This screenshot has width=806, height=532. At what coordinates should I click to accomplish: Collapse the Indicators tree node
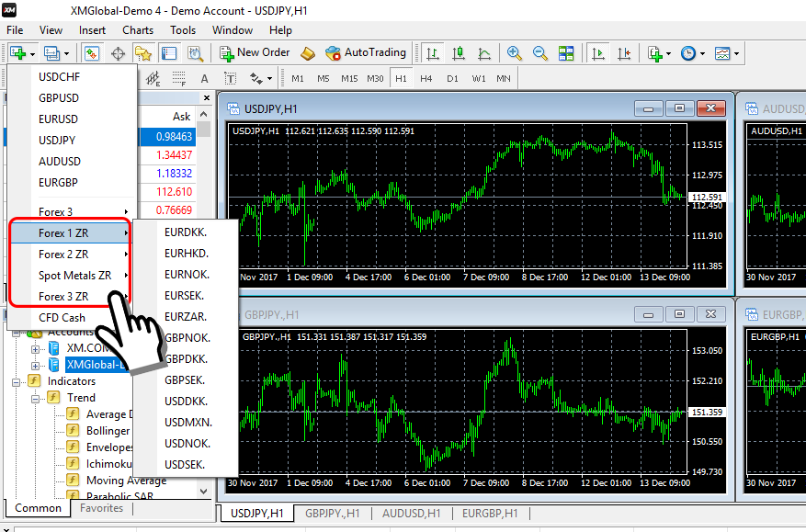pos(16,382)
